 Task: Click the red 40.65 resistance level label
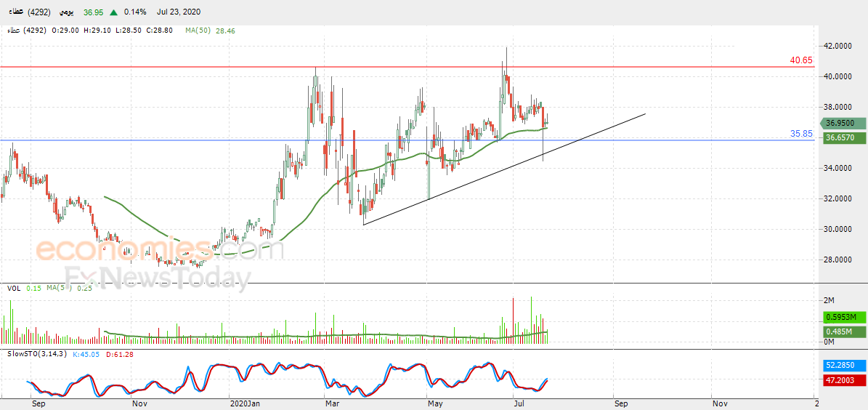(802, 60)
